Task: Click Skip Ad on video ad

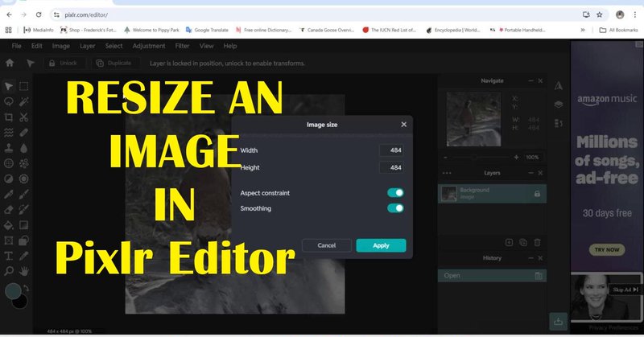Action: click(x=625, y=290)
